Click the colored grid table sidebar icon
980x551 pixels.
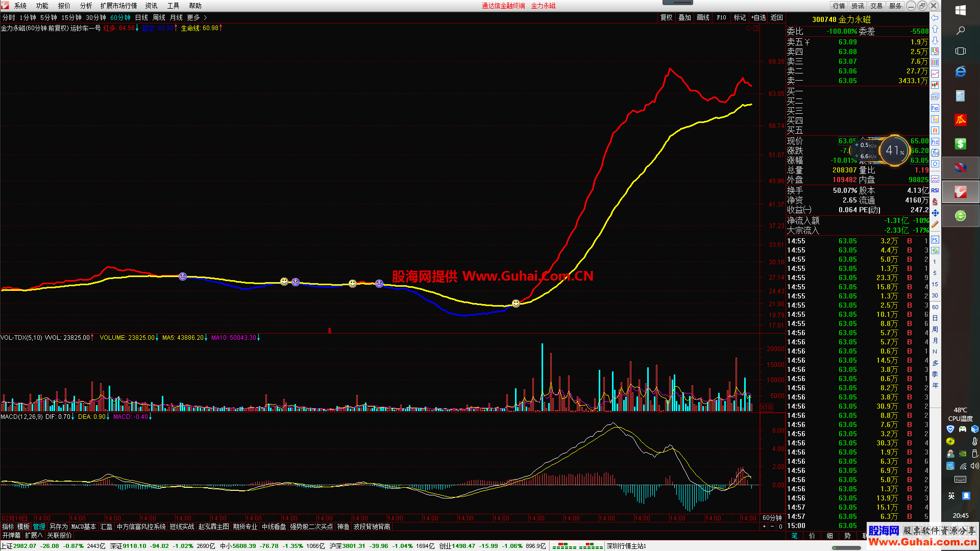(x=935, y=62)
